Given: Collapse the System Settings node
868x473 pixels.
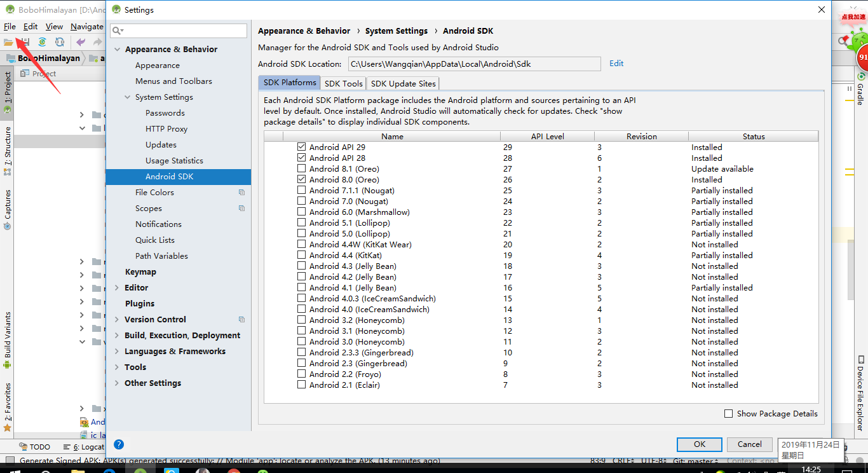Looking at the screenshot, I should (x=127, y=97).
